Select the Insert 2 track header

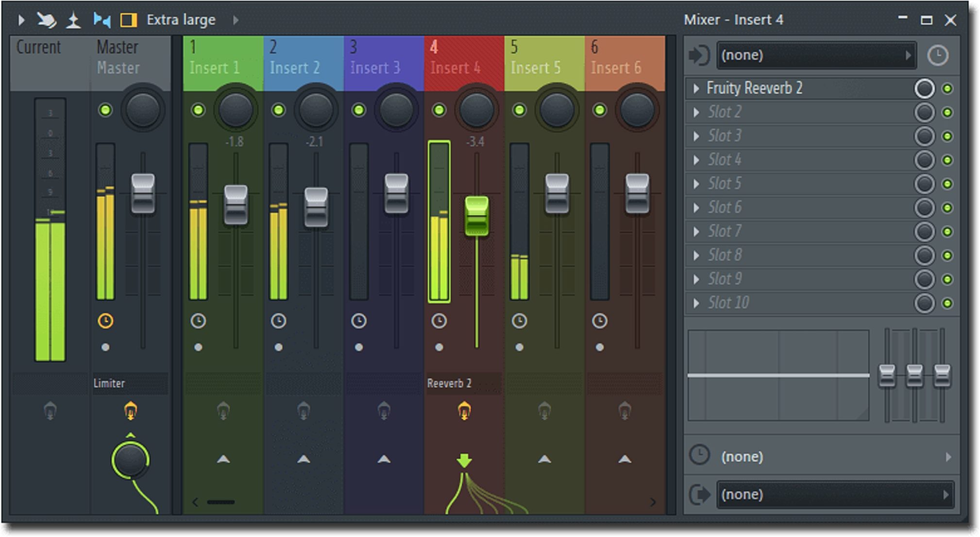click(x=304, y=63)
